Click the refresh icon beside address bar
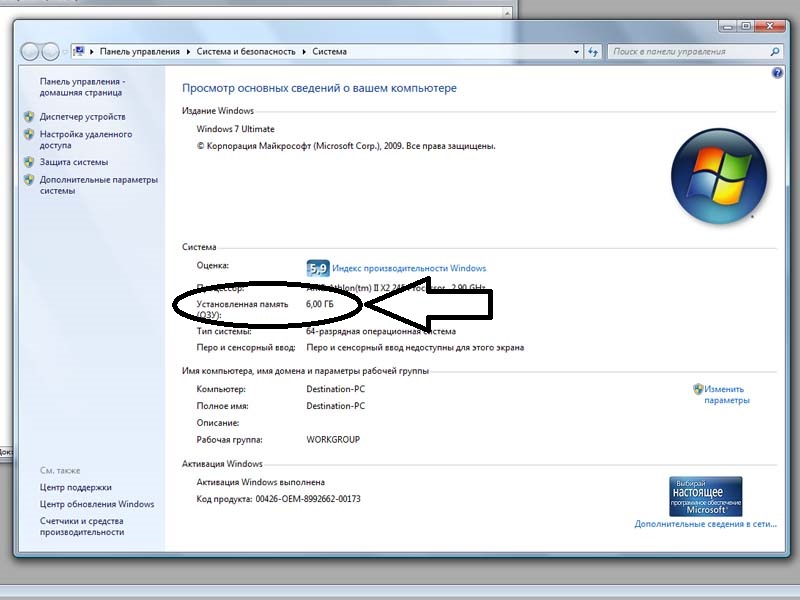Viewport: 800px width, 600px height. point(593,52)
